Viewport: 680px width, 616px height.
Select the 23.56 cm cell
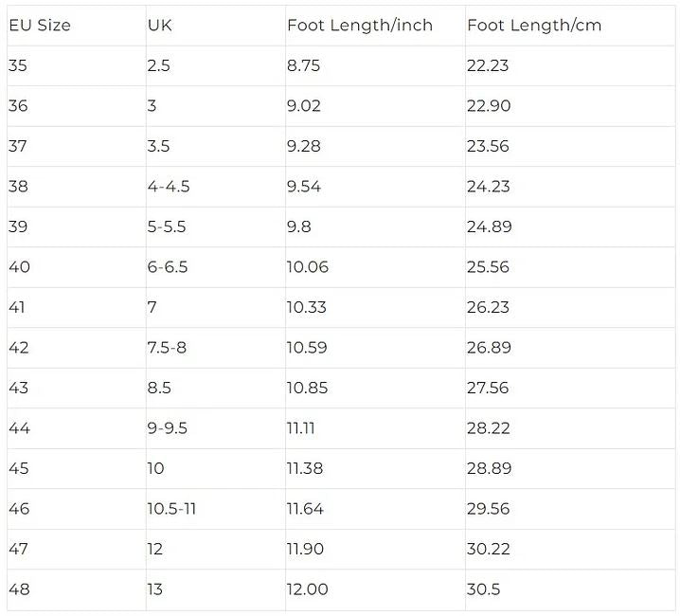(x=489, y=146)
